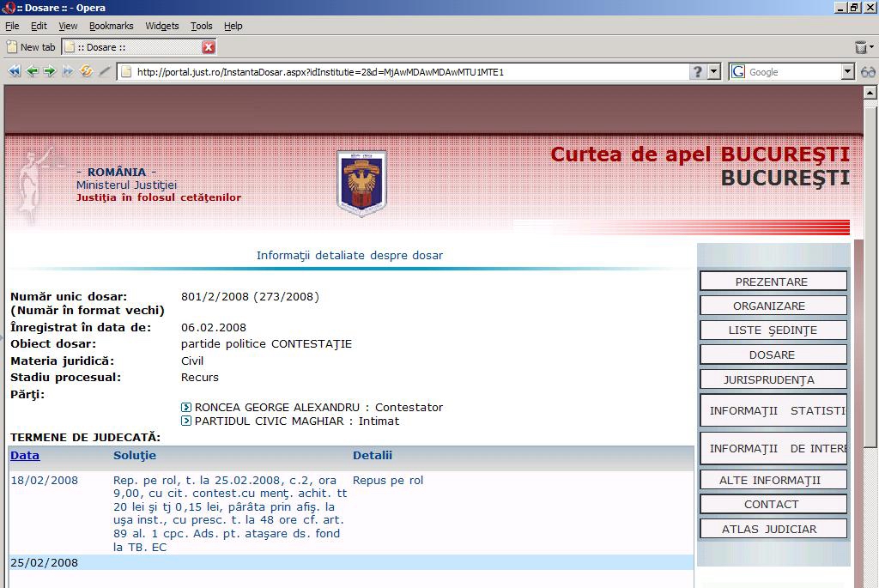Click registration date 06.02.2008
Screen dimensions: 879x588
(x=214, y=327)
